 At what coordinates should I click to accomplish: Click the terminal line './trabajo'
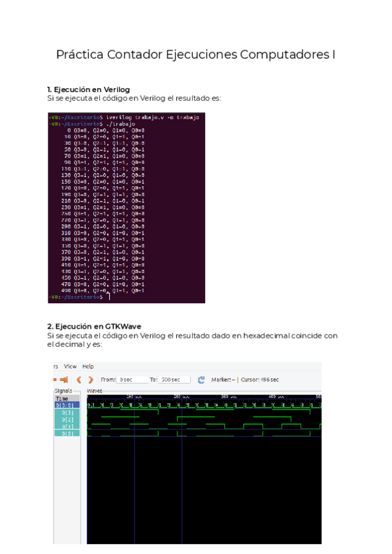pos(120,124)
